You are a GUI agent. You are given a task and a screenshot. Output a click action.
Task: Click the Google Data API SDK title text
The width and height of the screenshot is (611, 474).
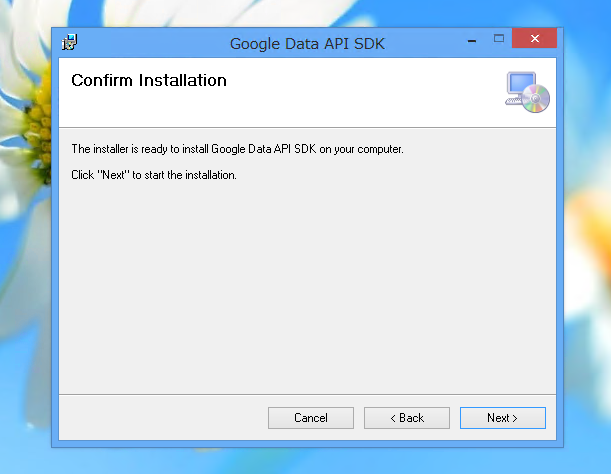[307, 44]
